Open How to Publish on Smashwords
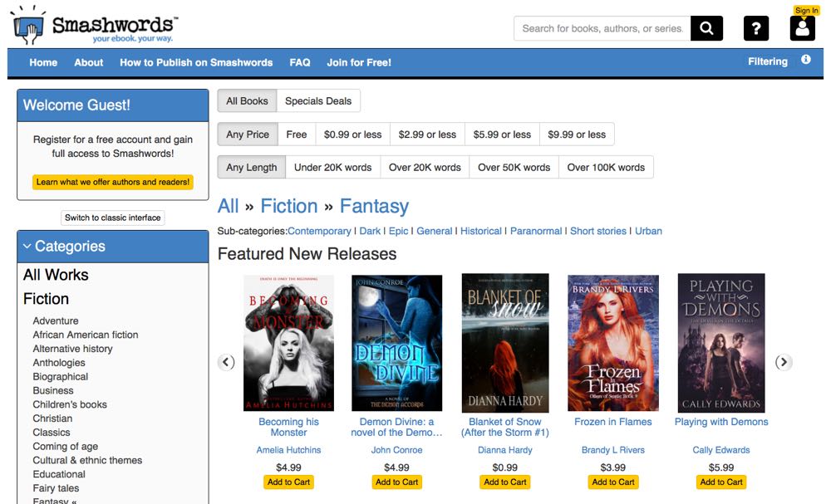This screenshot has height=504, width=831. click(196, 62)
